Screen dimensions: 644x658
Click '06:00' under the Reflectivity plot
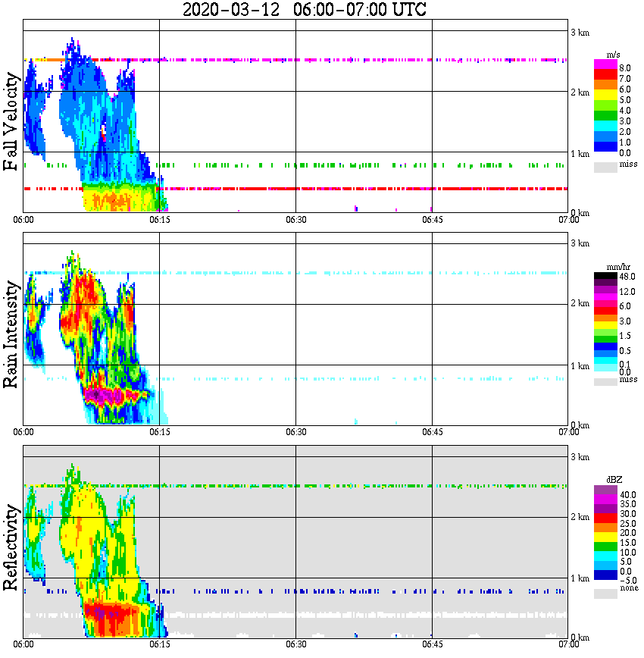point(23,644)
